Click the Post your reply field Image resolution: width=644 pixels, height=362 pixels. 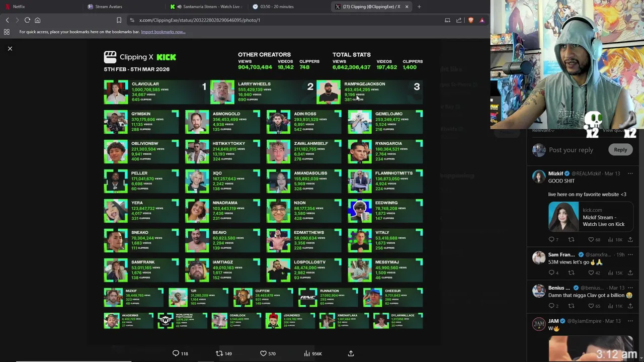[x=571, y=150]
